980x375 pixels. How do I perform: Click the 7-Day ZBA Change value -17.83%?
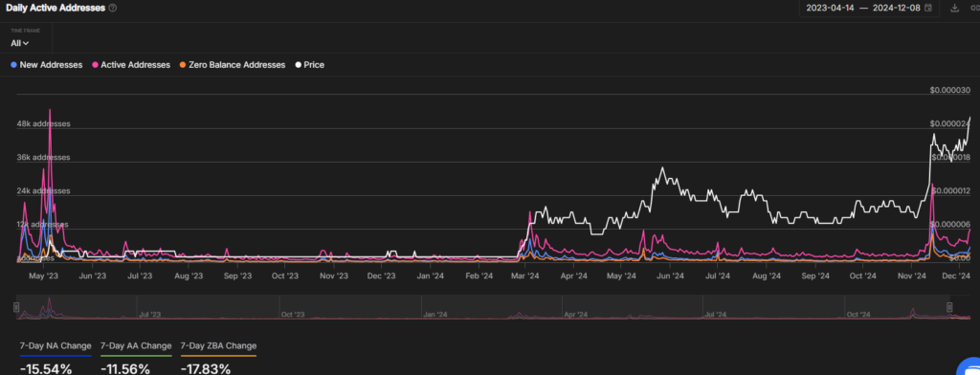[x=206, y=368]
